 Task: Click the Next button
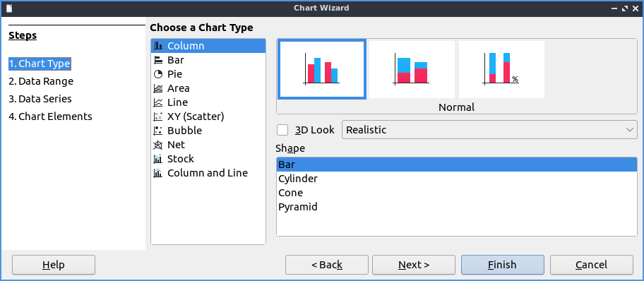tap(414, 265)
